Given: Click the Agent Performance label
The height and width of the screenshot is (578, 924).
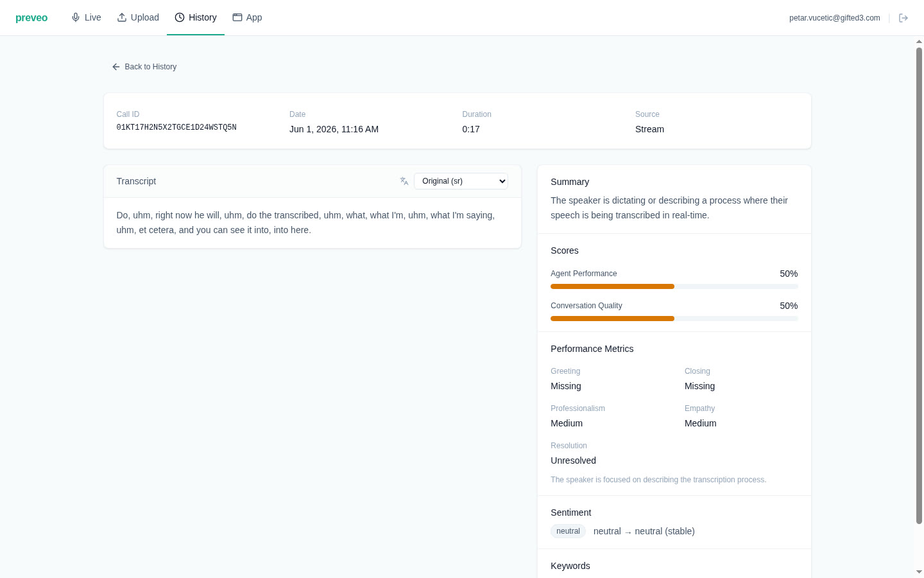Looking at the screenshot, I should [x=584, y=274].
